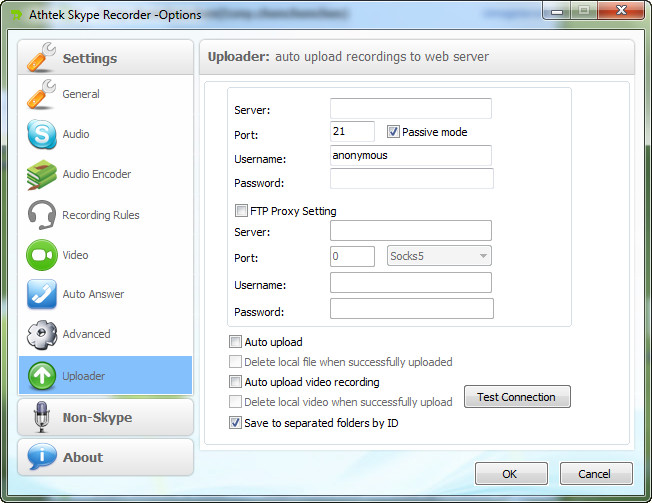This screenshot has height=503, width=652.
Task: Expand the About section
Action: (x=106, y=457)
